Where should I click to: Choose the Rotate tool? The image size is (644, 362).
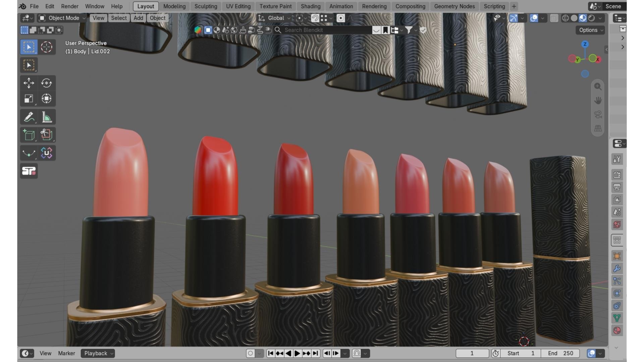click(46, 83)
